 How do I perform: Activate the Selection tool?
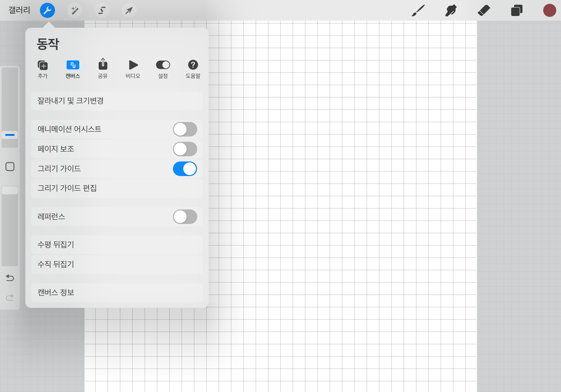(102, 10)
